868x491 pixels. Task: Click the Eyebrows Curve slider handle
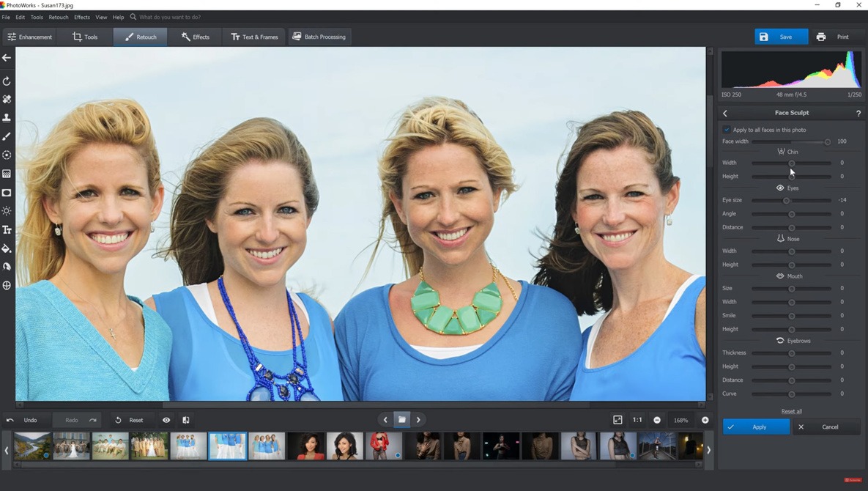792,394
